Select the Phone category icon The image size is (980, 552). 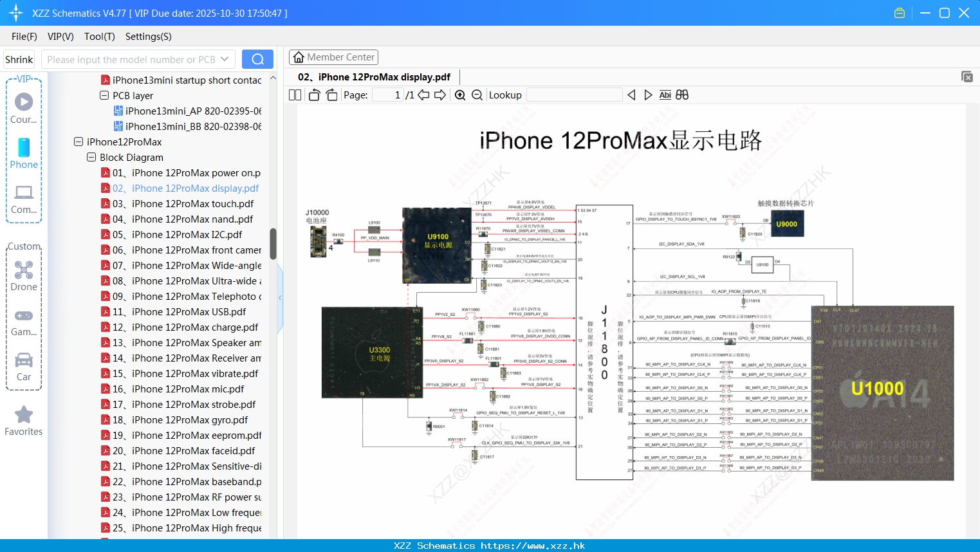(x=24, y=153)
